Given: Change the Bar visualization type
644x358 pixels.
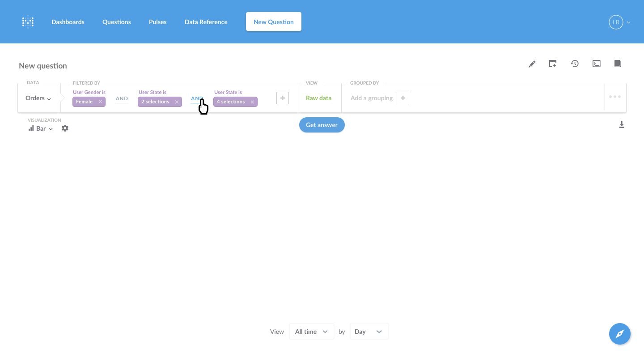Looking at the screenshot, I should point(40,128).
